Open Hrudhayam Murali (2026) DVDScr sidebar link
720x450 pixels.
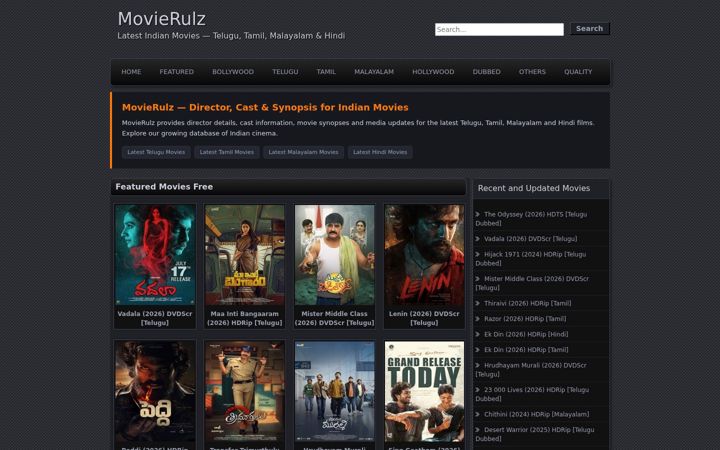coord(531,370)
